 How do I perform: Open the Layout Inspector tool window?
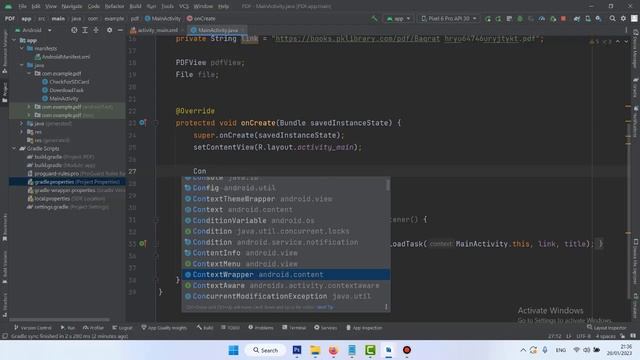click(x=607, y=327)
